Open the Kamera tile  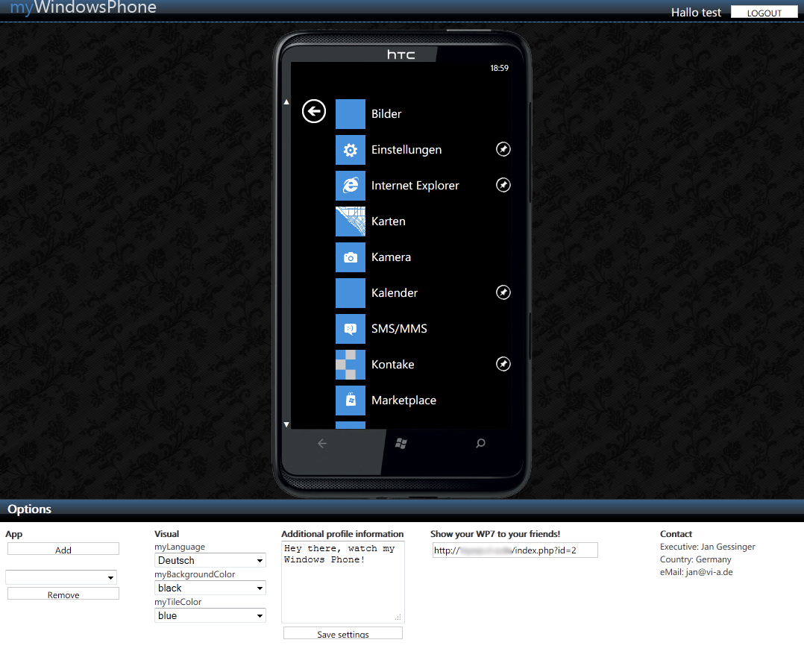(351, 257)
